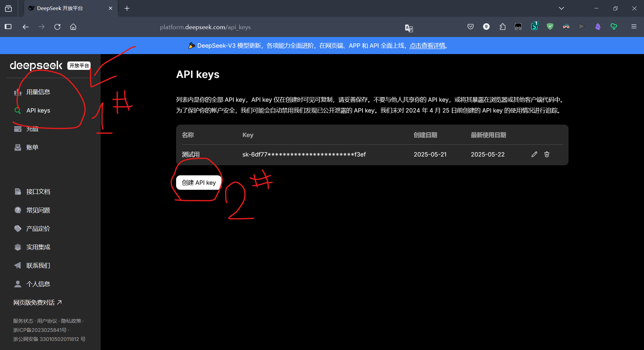Reload the page with the refresh icon

click(x=57, y=27)
